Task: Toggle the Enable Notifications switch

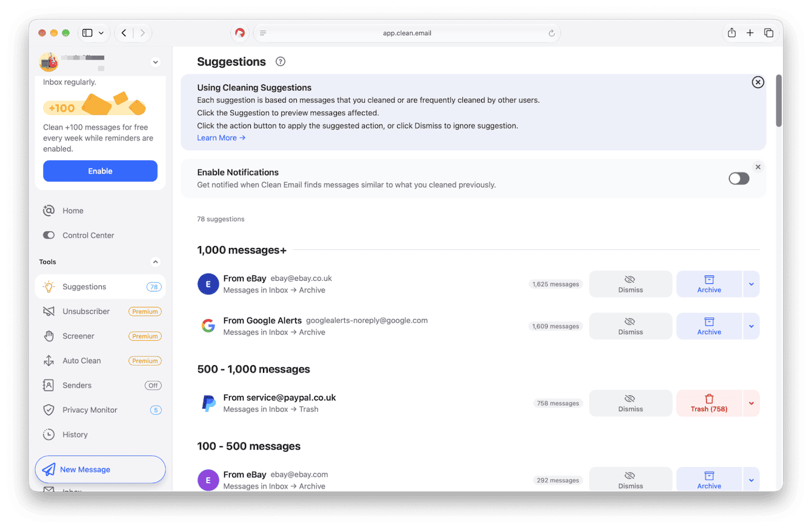Action: pos(739,178)
